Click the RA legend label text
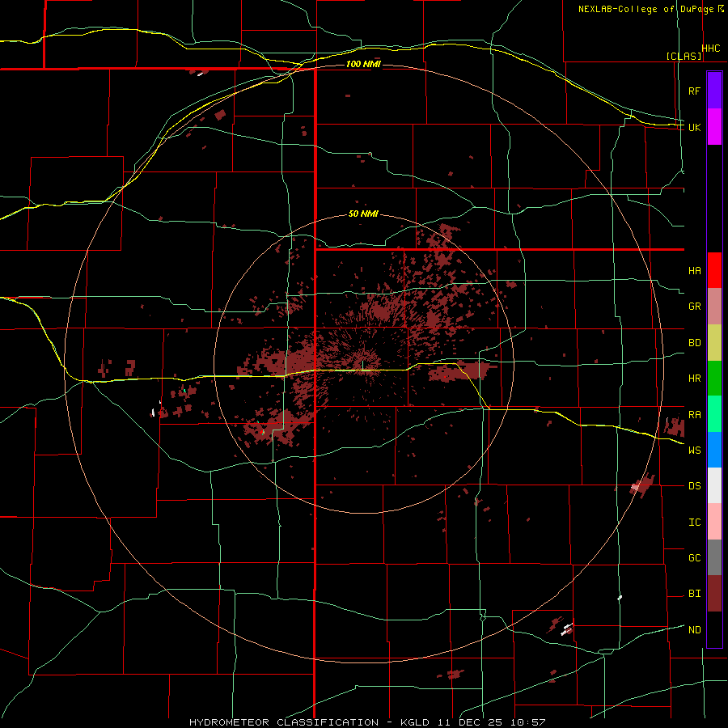 point(694,414)
